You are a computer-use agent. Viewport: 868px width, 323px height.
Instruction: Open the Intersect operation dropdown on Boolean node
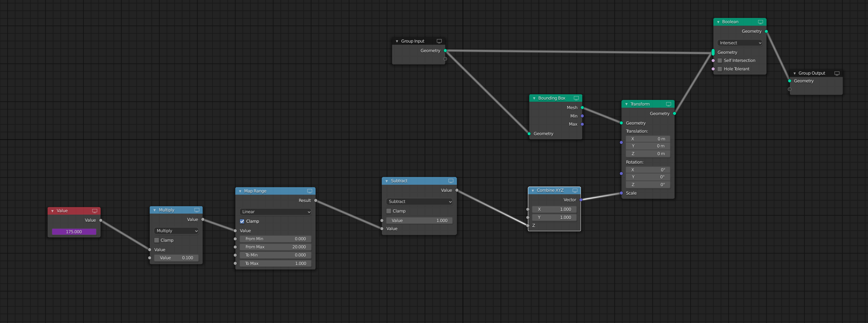[739, 43]
